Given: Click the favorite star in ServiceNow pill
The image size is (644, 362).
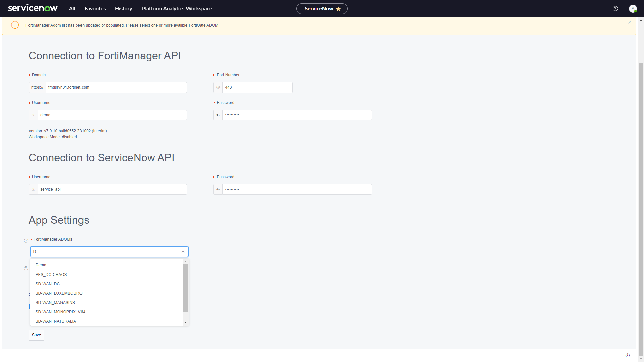Looking at the screenshot, I should [x=338, y=9].
